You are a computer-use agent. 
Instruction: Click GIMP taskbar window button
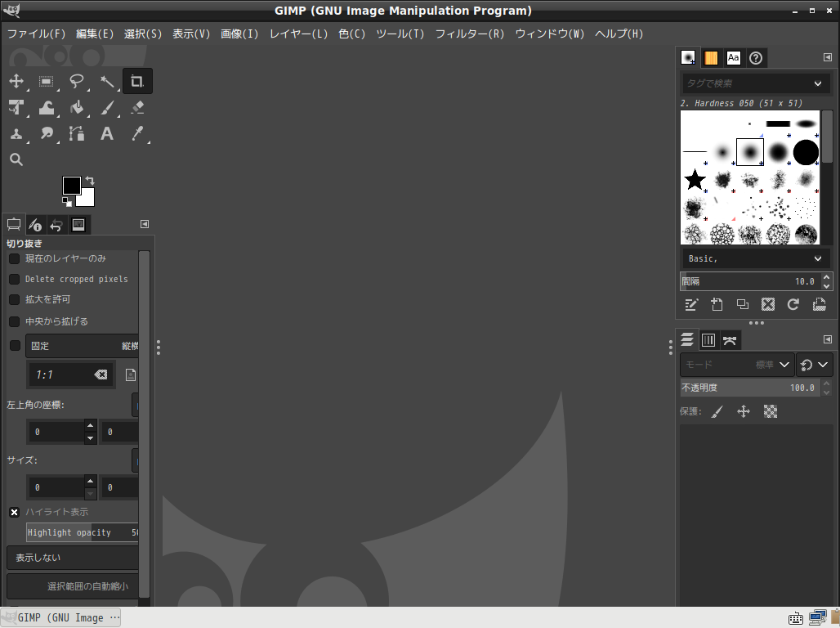pyautogui.click(x=60, y=618)
